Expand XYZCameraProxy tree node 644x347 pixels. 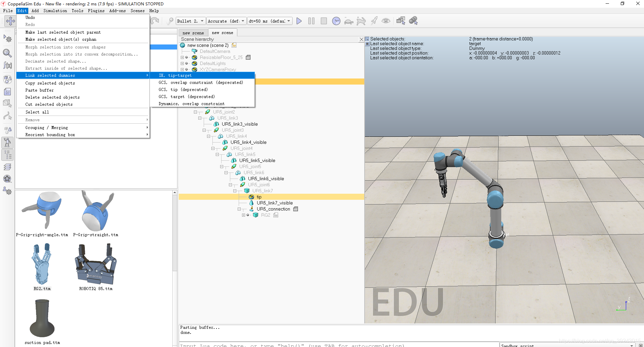click(182, 69)
